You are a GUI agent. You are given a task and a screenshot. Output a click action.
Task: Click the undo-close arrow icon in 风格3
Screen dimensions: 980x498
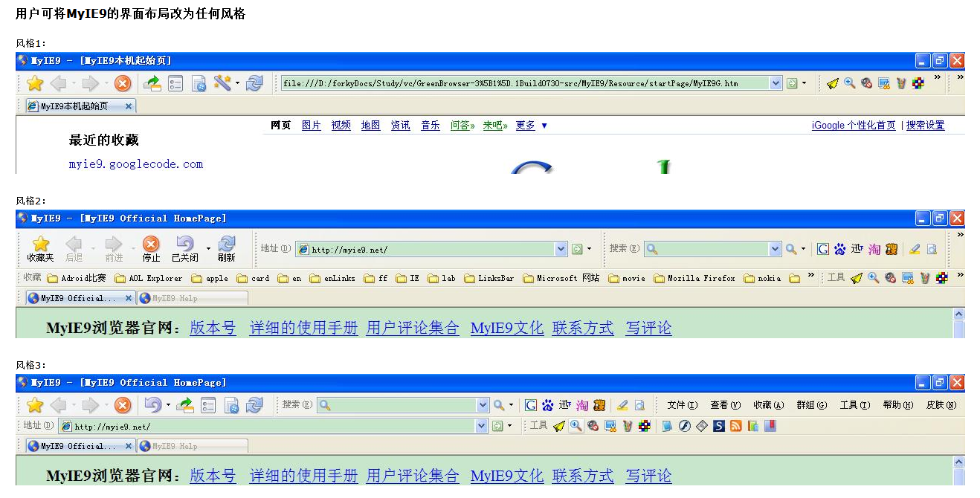pos(152,405)
